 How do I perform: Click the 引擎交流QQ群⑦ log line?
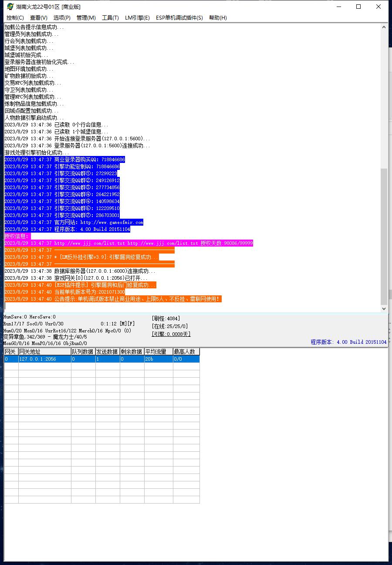pyautogui.click(x=62, y=215)
